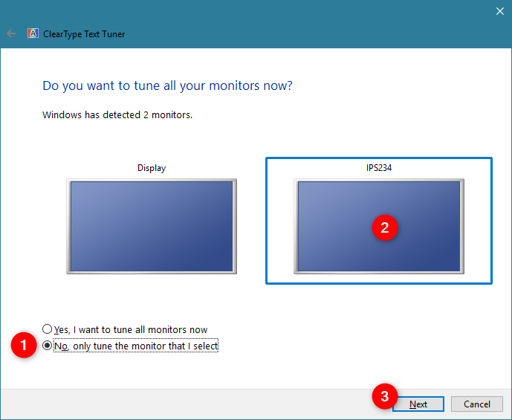Select the IPS234 monitor thumbnail
Viewport: 512px width, 420px height.
379,226
